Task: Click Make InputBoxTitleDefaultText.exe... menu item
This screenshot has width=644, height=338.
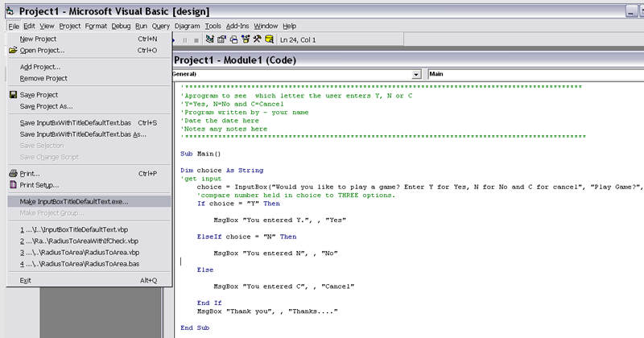Action: click(x=74, y=202)
